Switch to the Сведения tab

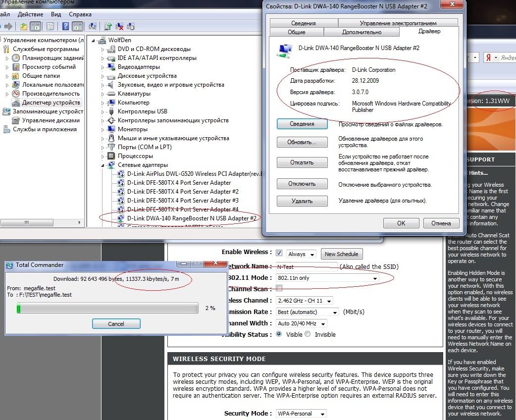point(304,23)
